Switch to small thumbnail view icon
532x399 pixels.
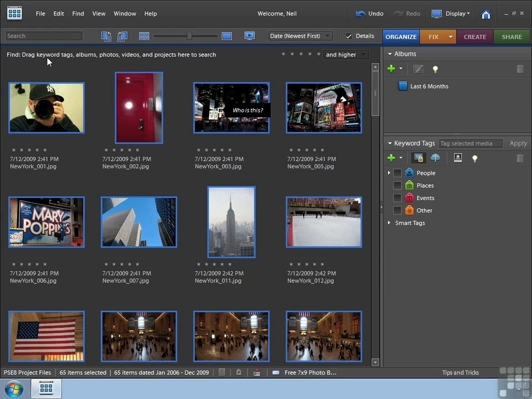point(144,36)
